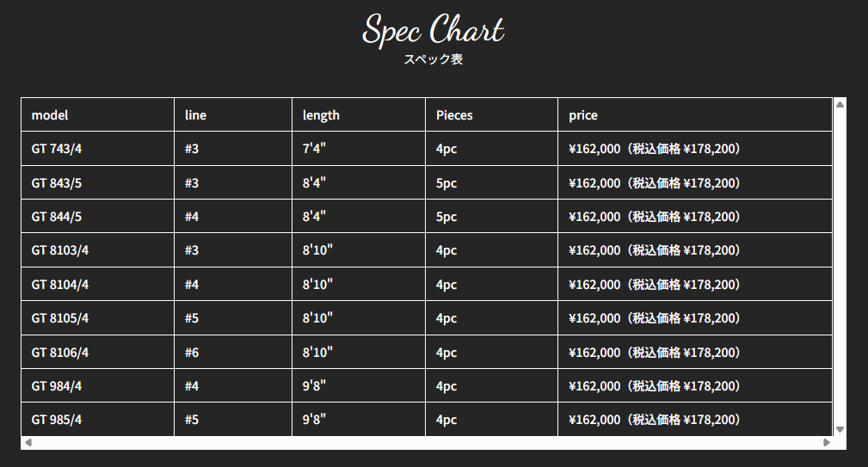Click the "length" column header
868x467 pixels.
321,115
